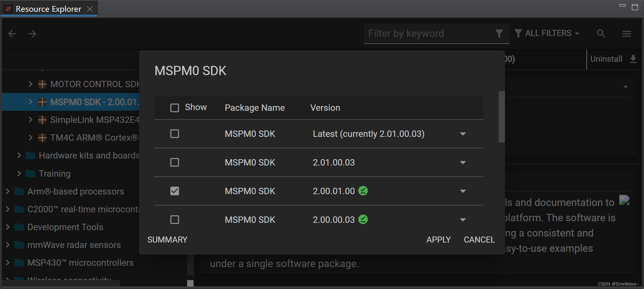Image resolution: width=644 pixels, height=289 pixels.
Task: Click the Version column header
Action: [x=325, y=108]
